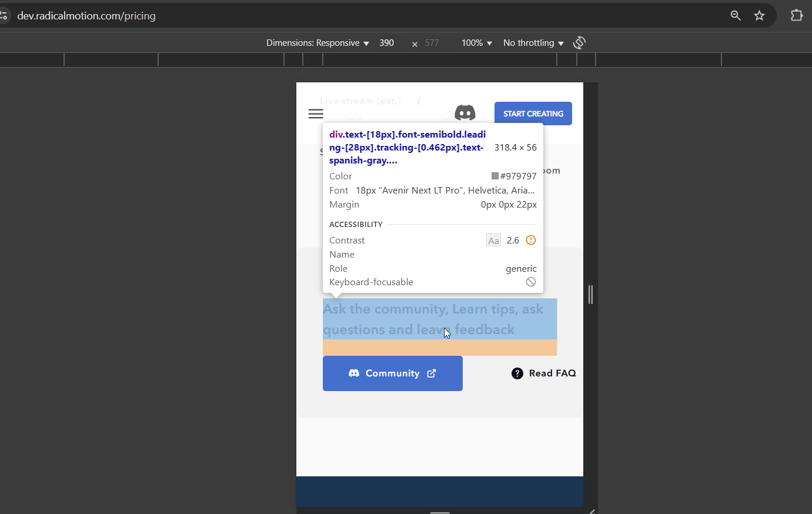The width and height of the screenshot is (812, 514).
Task: Click the external link icon on Community button
Action: [432, 373]
